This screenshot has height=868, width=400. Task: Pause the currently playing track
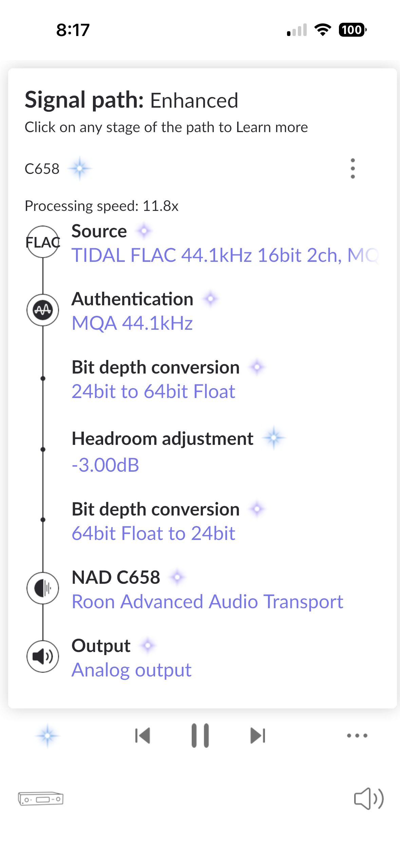coord(200,735)
